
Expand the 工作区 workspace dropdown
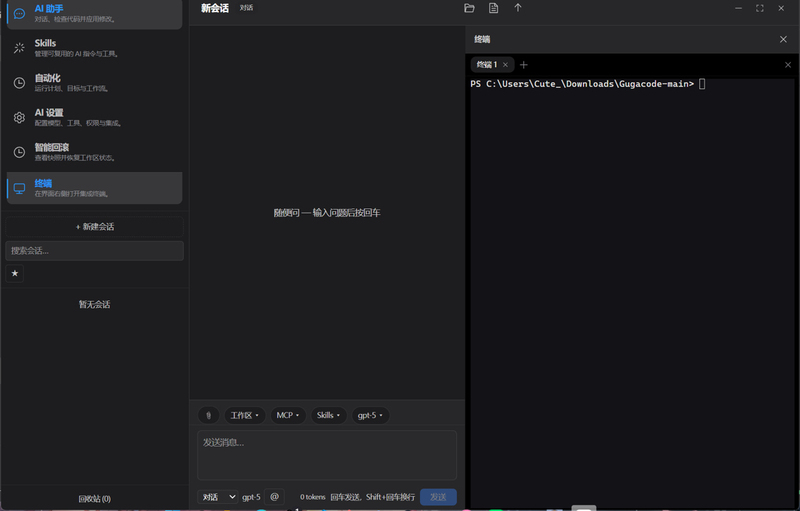tap(245, 415)
